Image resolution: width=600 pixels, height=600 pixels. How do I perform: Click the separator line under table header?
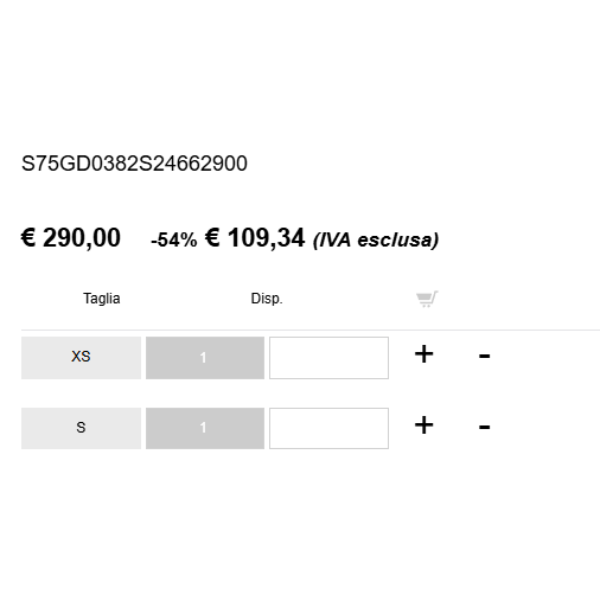tap(310, 329)
